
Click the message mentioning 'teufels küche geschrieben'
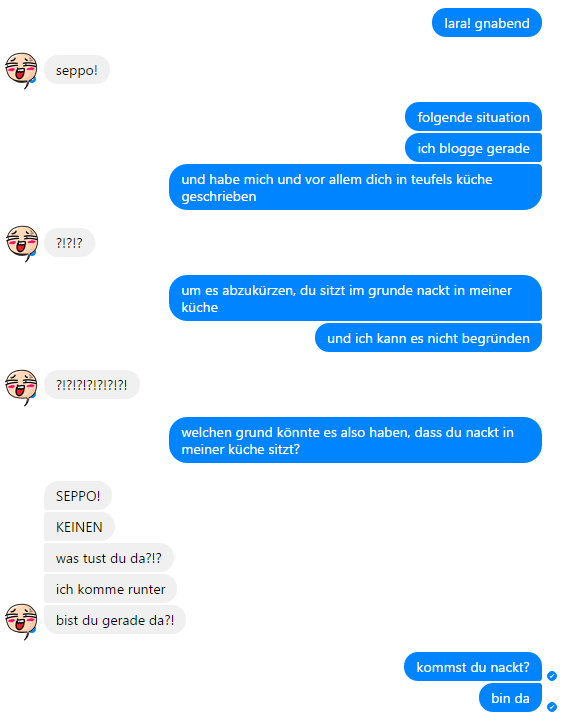click(355, 187)
